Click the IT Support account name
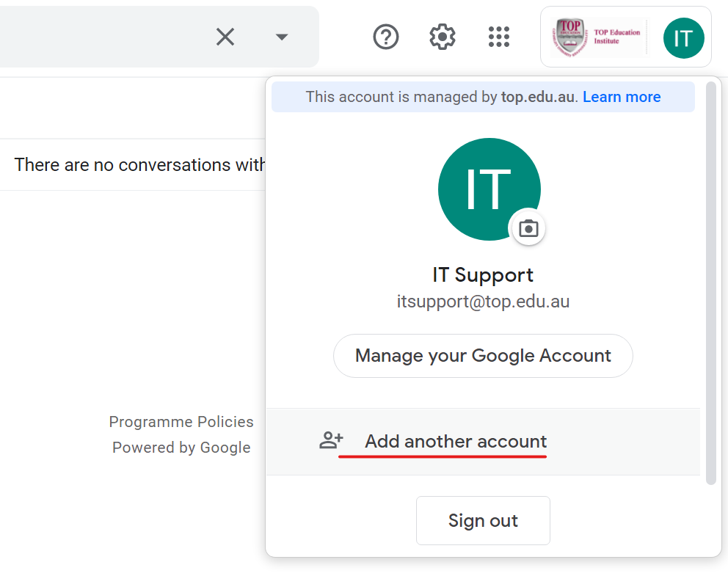Viewport: 728px width, 576px height. click(483, 274)
